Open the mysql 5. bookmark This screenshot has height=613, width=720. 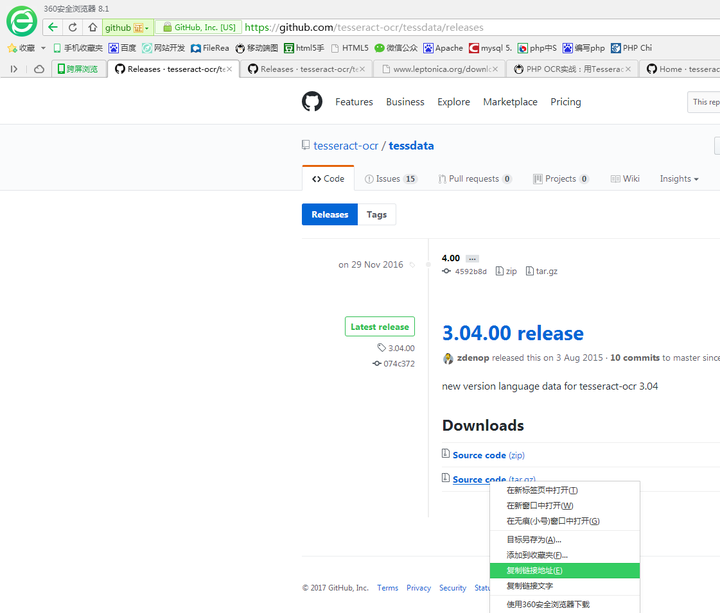pyautogui.click(x=490, y=48)
